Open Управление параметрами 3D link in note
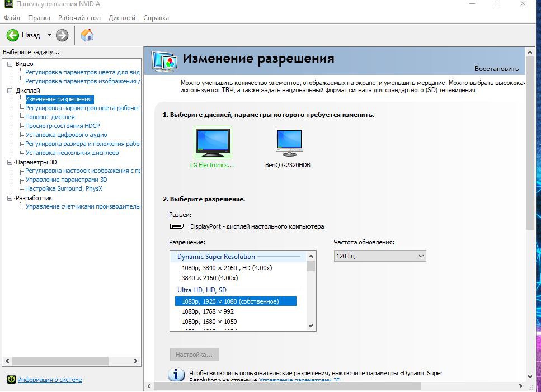This screenshot has height=392, width=541. click(299, 380)
